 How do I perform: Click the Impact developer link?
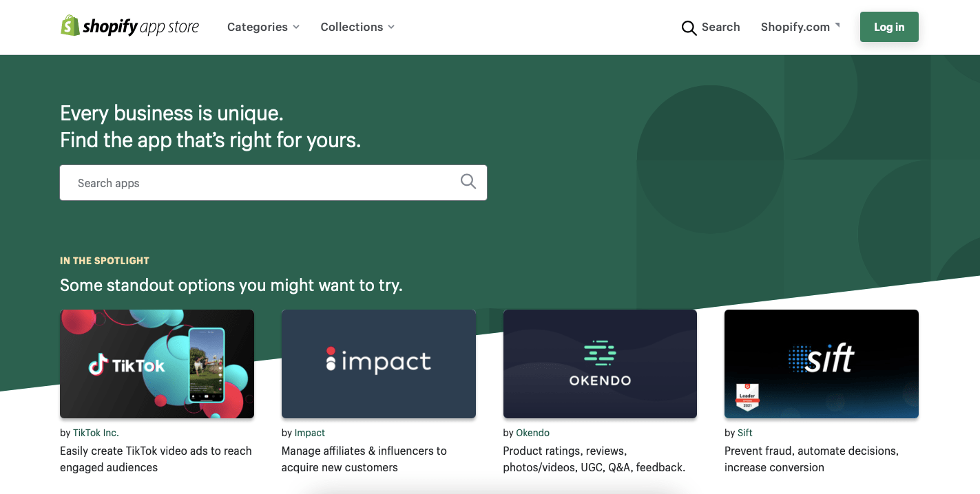[310, 433]
